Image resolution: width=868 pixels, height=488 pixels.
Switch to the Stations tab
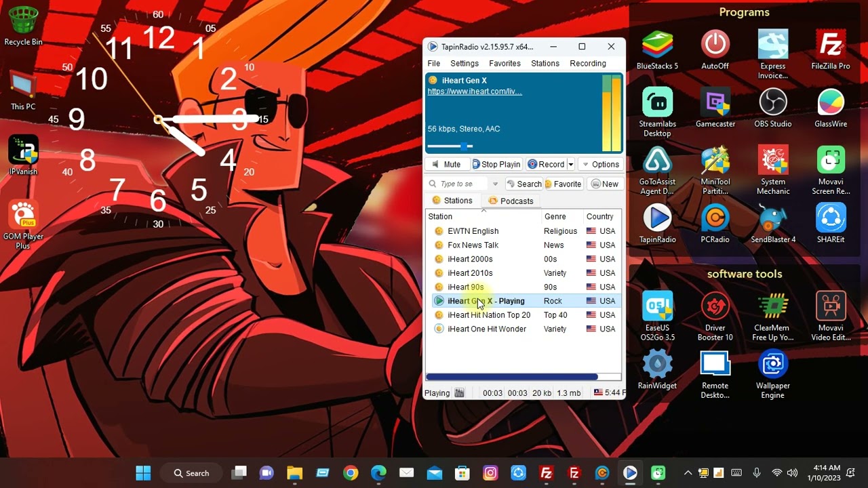coord(452,201)
